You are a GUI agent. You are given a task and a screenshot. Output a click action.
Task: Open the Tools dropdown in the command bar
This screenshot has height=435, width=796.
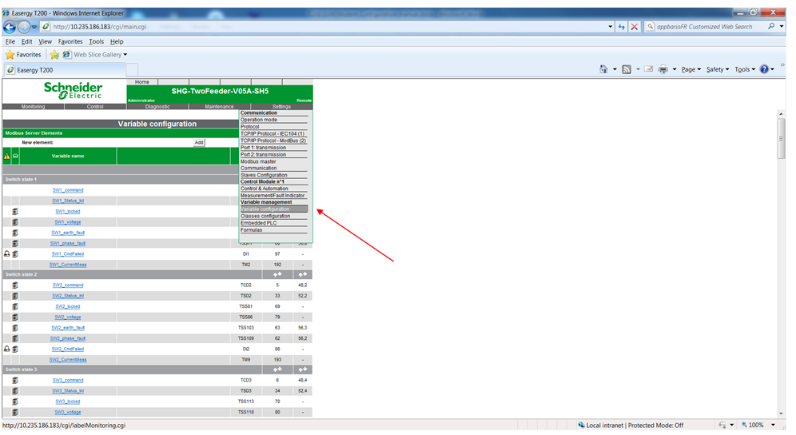pos(745,70)
